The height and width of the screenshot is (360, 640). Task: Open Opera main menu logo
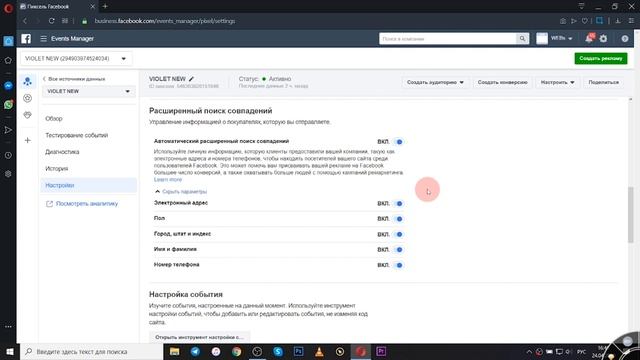(8, 7)
